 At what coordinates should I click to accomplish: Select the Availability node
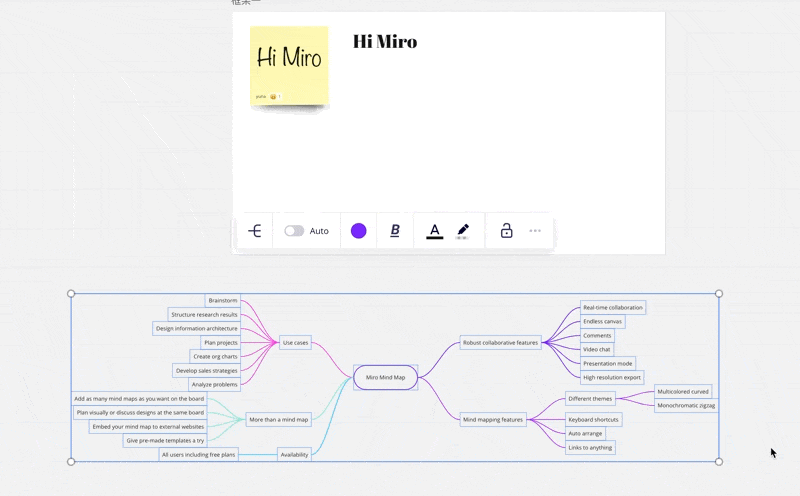pyautogui.click(x=294, y=455)
